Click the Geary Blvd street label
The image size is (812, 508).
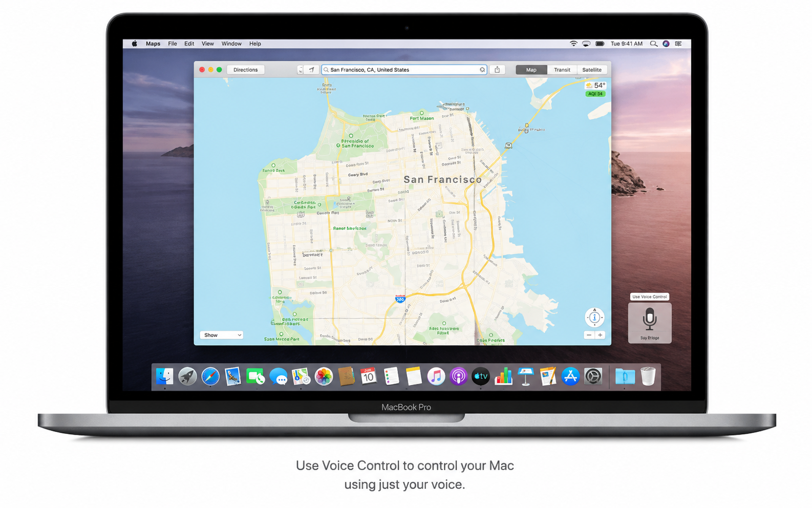(358, 174)
